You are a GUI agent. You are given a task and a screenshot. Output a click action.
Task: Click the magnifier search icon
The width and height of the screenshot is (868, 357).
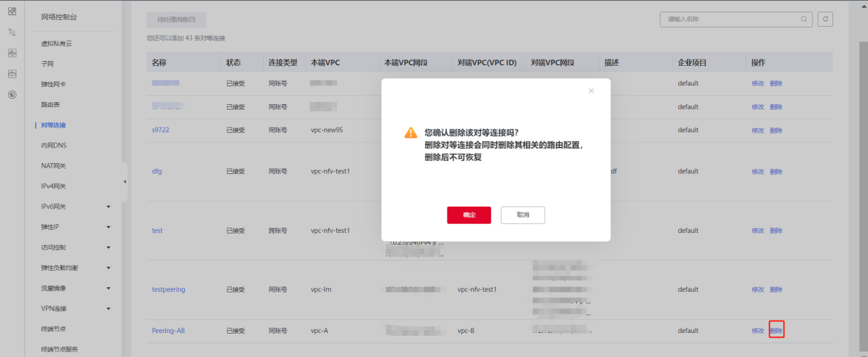click(804, 20)
